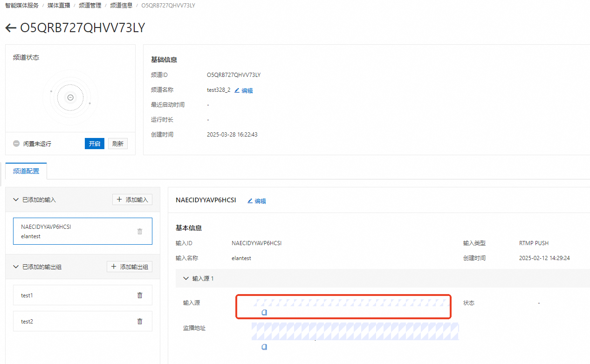This screenshot has height=364, width=590.
Task: Click the 基础信息 heading
Action: point(164,60)
